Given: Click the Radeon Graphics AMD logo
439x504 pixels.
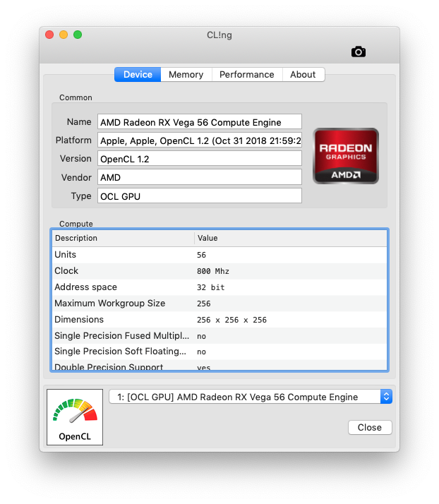Looking at the screenshot, I should [346, 156].
